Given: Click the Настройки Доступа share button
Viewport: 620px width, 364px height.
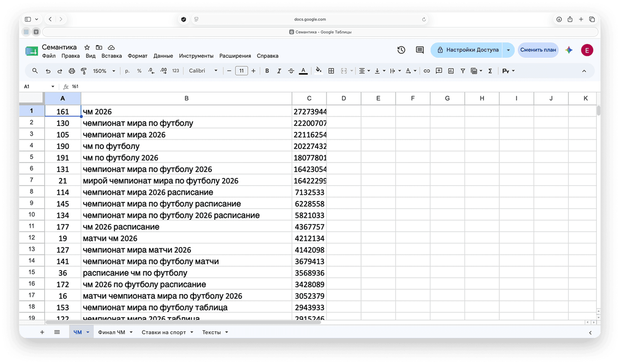Looking at the screenshot, I should 467,50.
